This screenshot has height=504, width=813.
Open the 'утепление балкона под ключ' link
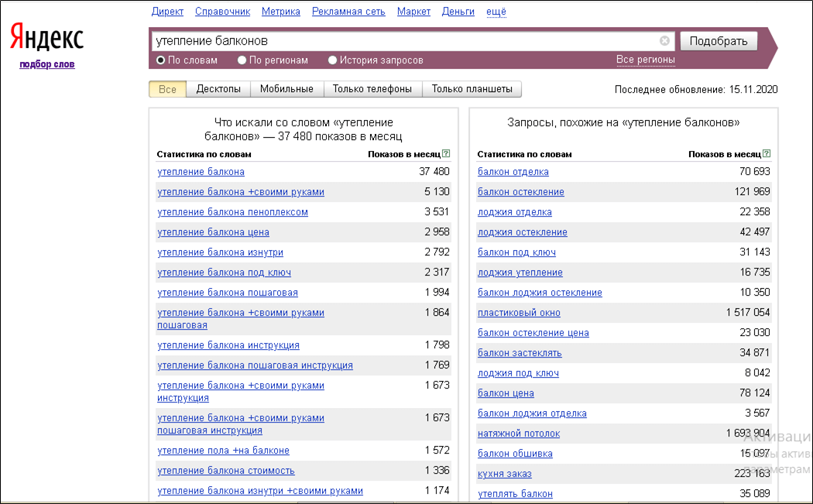click(224, 273)
